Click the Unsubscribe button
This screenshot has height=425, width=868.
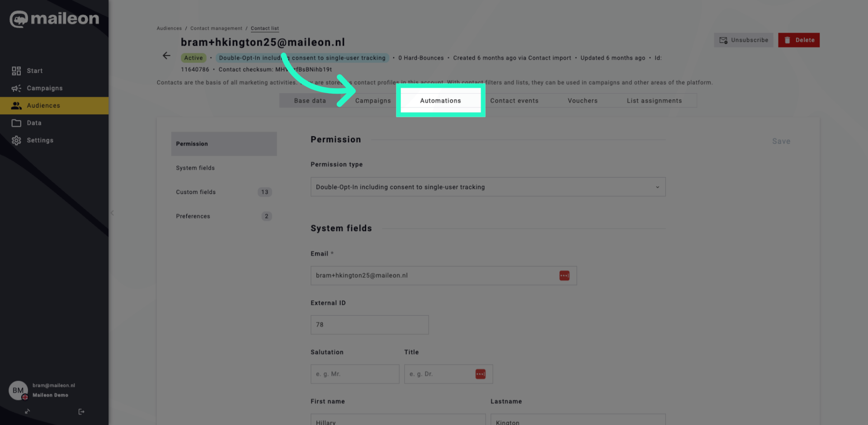tap(743, 40)
